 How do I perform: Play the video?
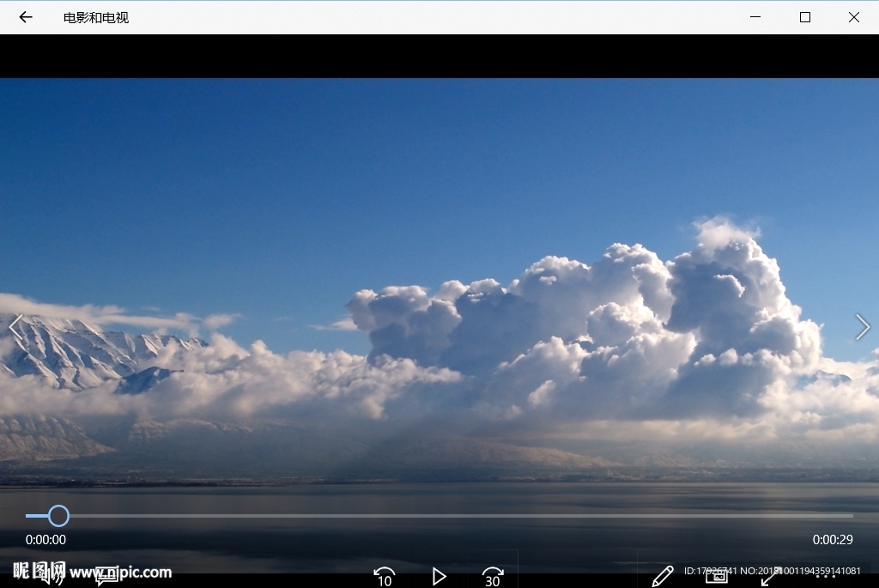click(439, 576)
